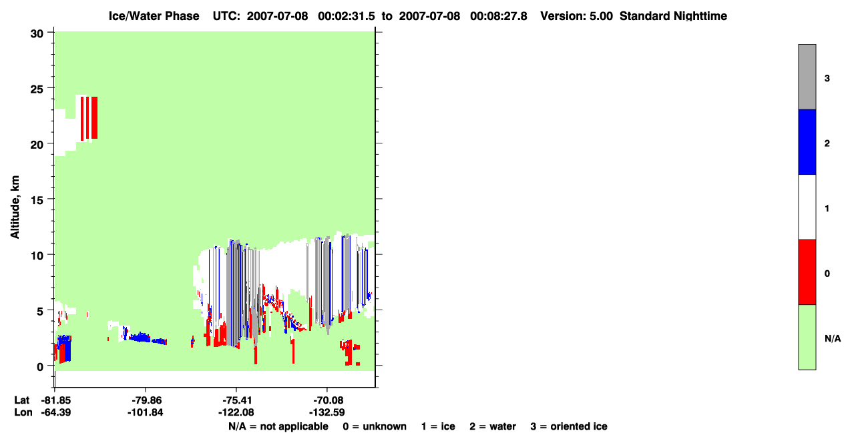868x445 pixels.
Task: Click the color bar label '3'
Action: (x=827, y=78)
